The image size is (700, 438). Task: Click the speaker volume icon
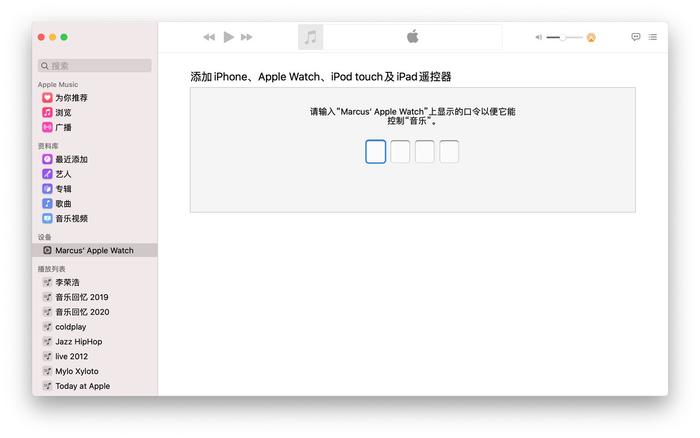tap(539, 38)
